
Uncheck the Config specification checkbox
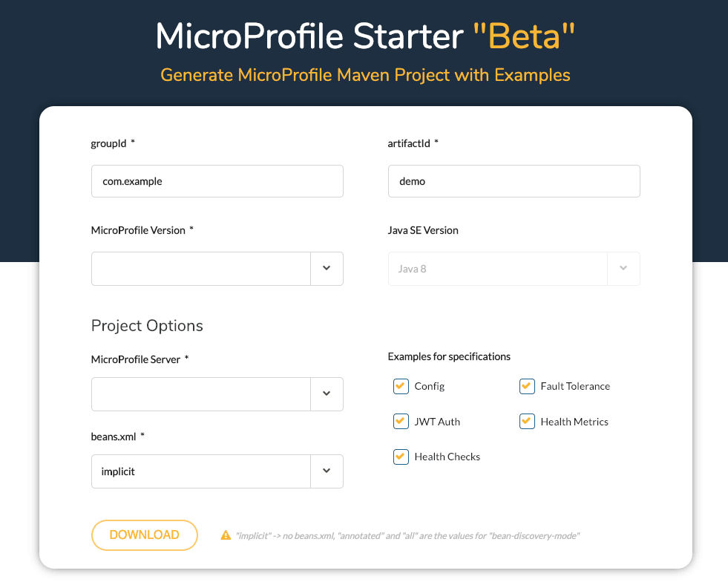pyautogui.click(x=401, y=386)
